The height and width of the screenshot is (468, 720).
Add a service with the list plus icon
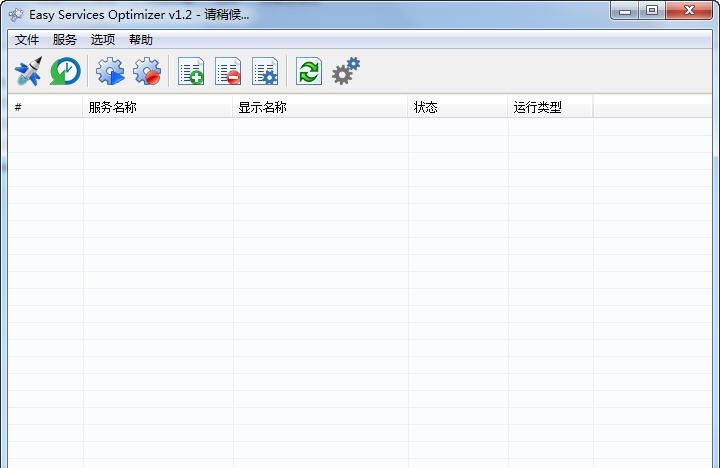pyautogui.click(x=191, y=71)
